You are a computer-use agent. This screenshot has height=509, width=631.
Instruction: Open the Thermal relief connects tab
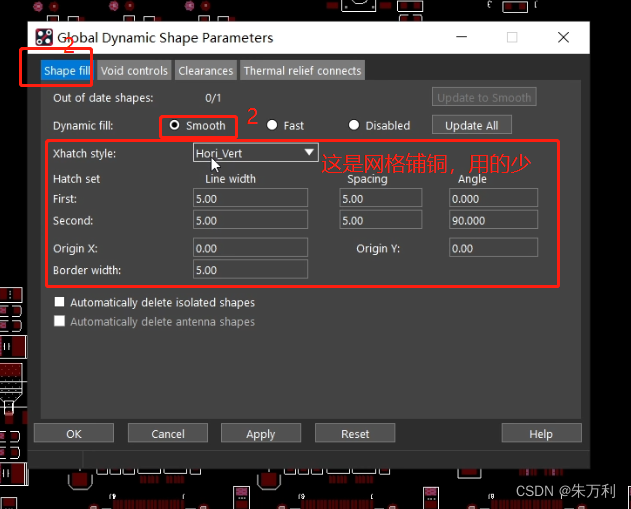[x=302, y=71]
